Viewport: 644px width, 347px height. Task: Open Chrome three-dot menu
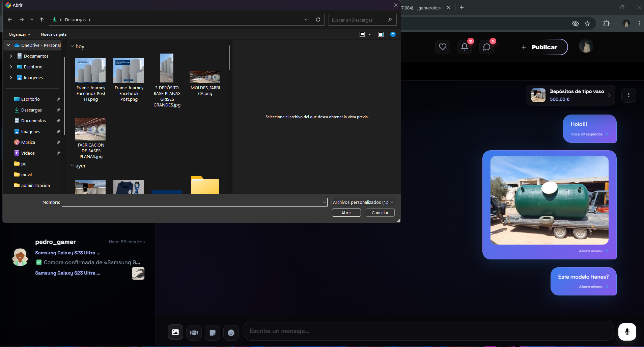(639, 23)
